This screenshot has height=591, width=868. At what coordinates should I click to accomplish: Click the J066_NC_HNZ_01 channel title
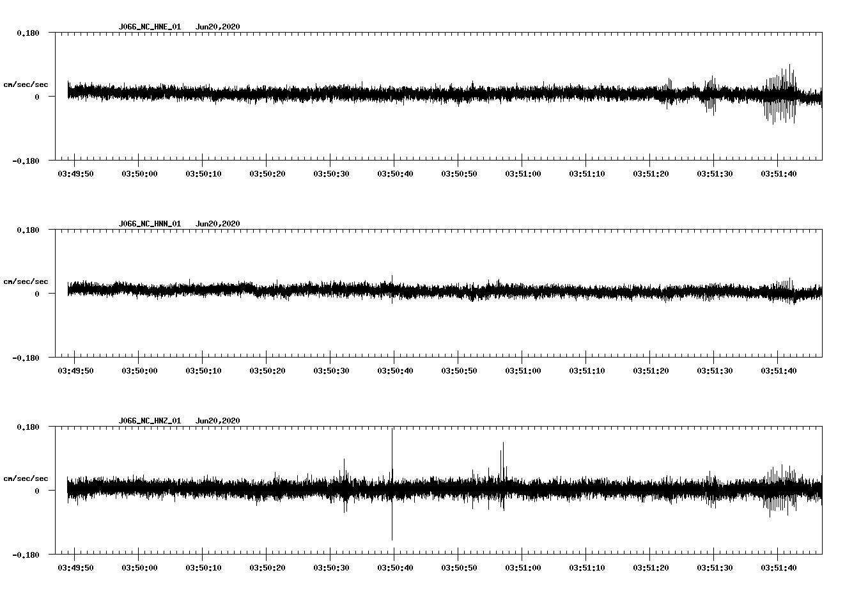pos(150,421)
